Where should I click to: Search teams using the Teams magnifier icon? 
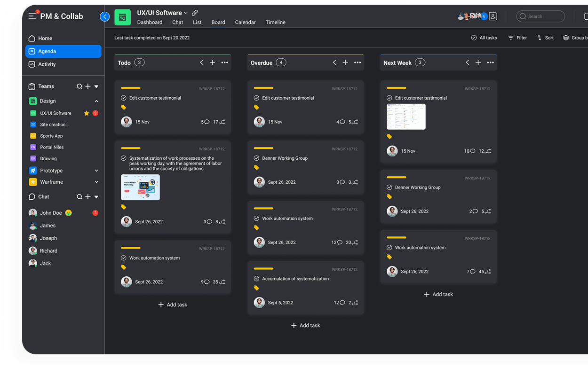pos(79,86)
